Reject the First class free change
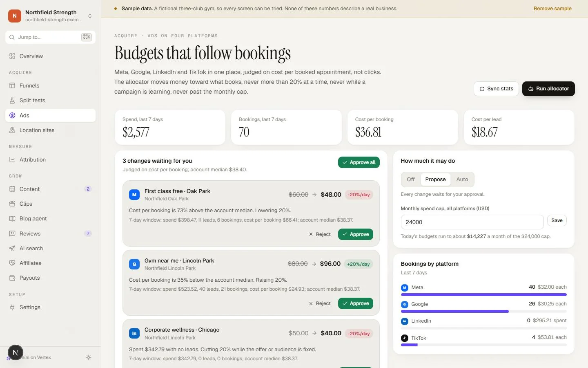 point(320,234)
